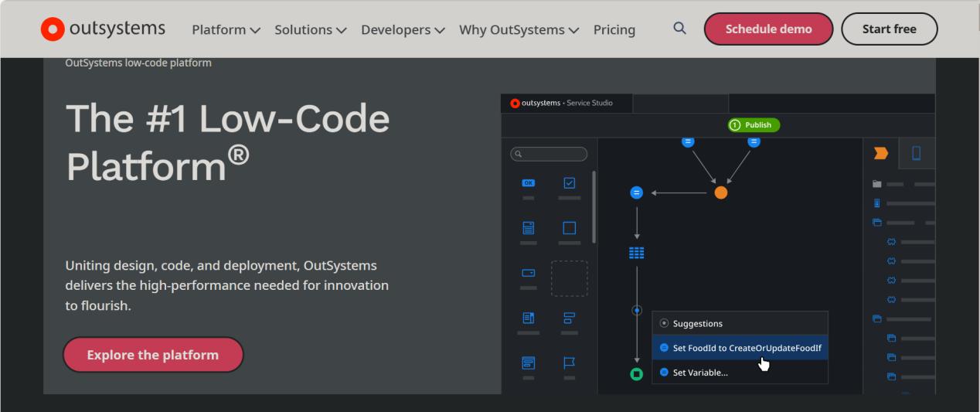Select the 'Set Variable...' suggestion entry
The height and width of the screenshot is (412, 980).
(740, 373)
